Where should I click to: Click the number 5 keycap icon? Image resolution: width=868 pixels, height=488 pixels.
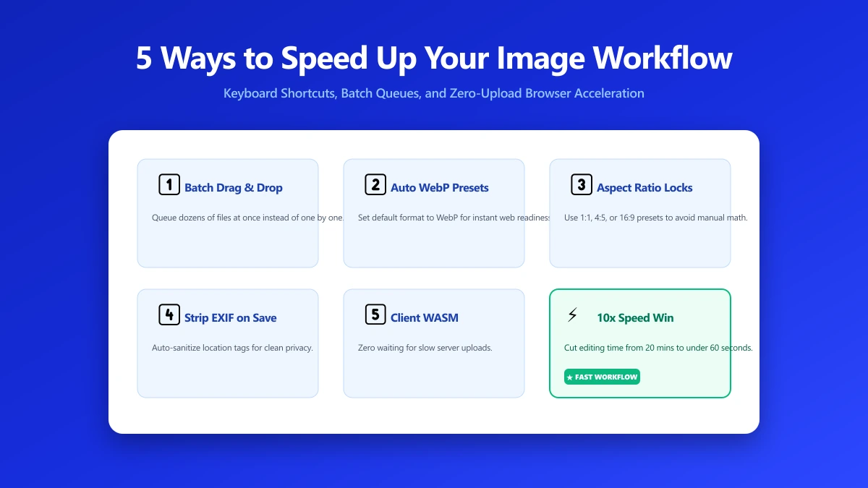point(375,315)
